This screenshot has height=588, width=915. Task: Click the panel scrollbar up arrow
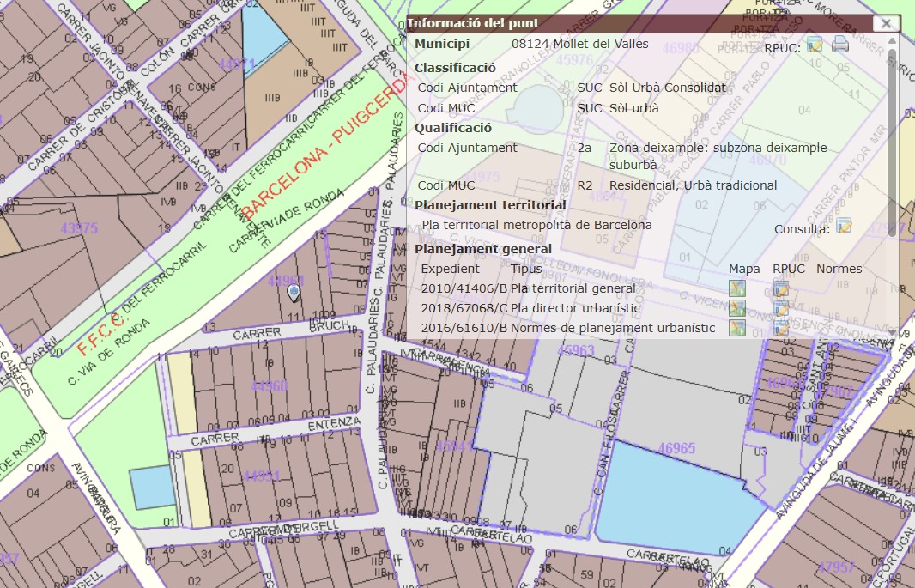892,41
